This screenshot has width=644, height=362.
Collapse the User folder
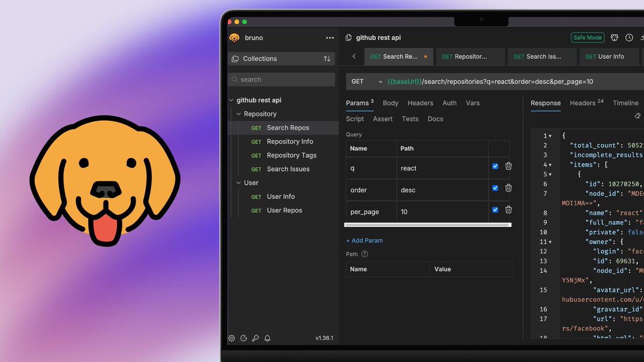click(239, 183)
